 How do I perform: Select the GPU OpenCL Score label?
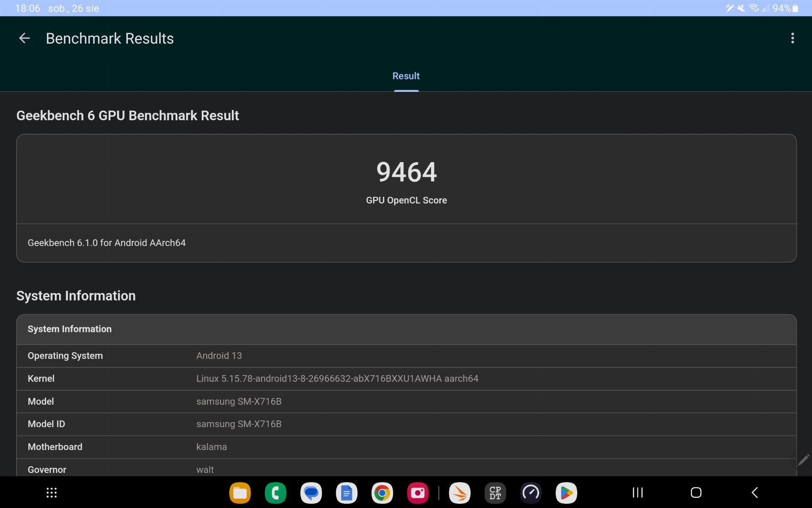406,201
